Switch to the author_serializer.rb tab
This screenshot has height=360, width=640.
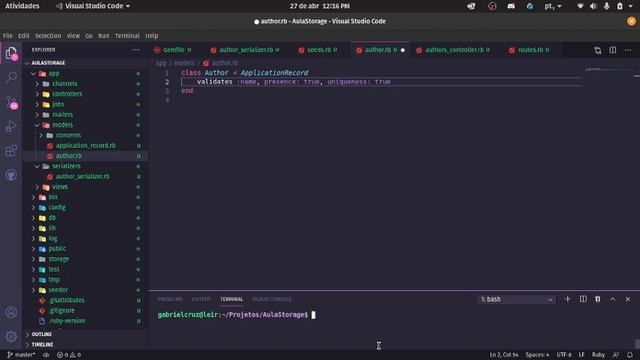coord(246,50)
